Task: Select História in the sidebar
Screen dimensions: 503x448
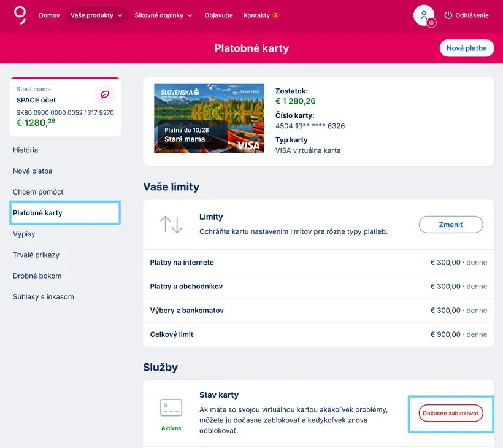Action: click(x=26, y=150)
